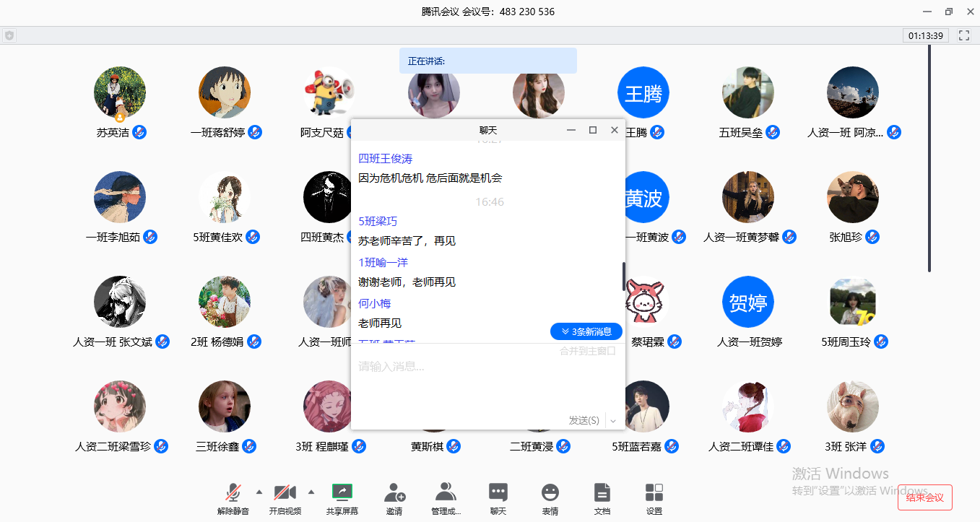
Task: Click 一班李旭茹's avatar
Action: (120, 197)
